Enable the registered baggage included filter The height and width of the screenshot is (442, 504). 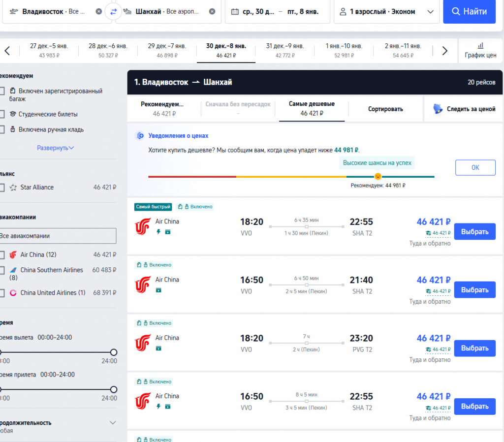2,91
